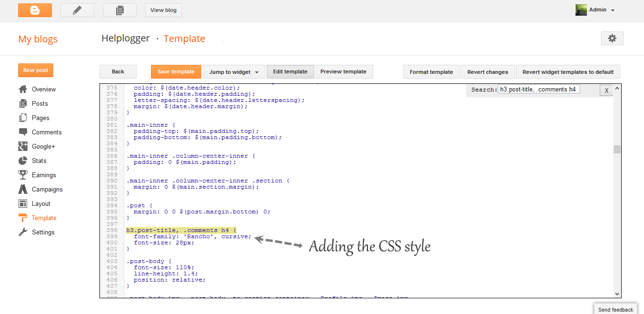Click the New post button
The image size is (644, 314).
(x=36, y=70)
